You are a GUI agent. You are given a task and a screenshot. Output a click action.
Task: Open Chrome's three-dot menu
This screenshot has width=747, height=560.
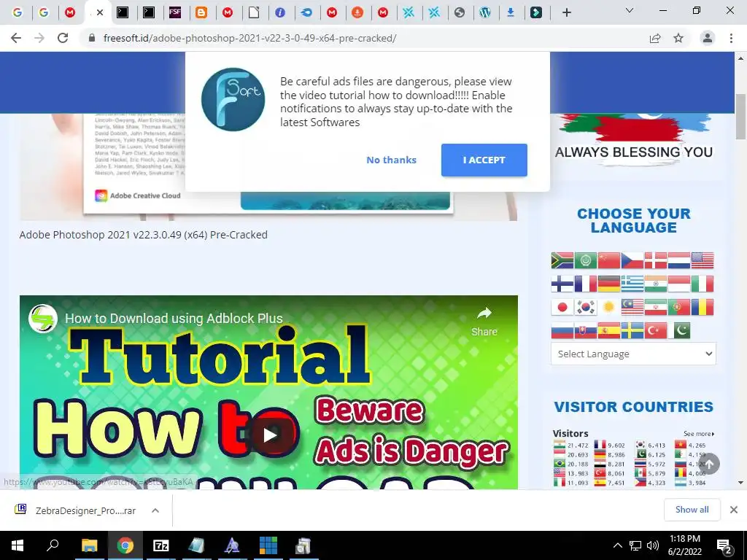(x=731, y=38)
